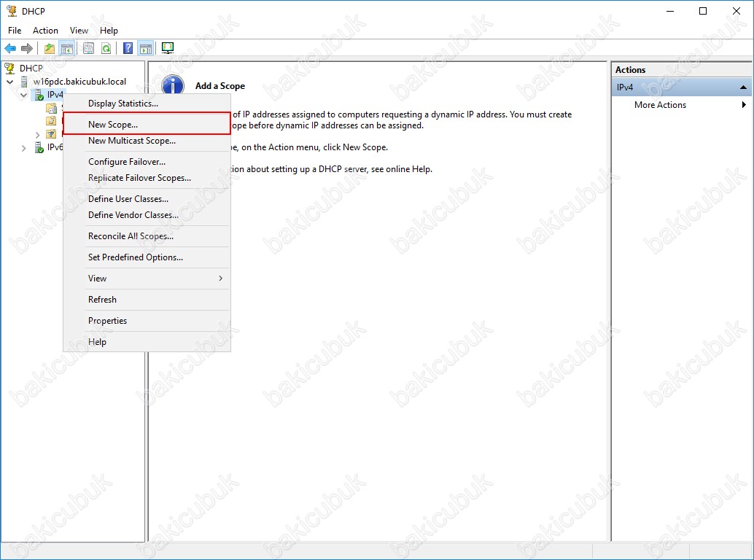
Task: Click the green monitor toolbar icon
Action: click(168, 48)
